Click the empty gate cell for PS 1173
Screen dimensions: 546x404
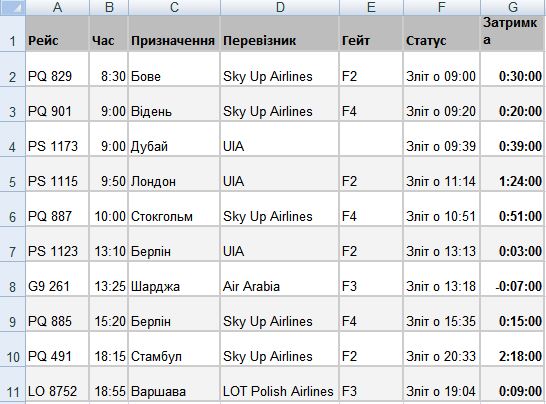(371, 139)
